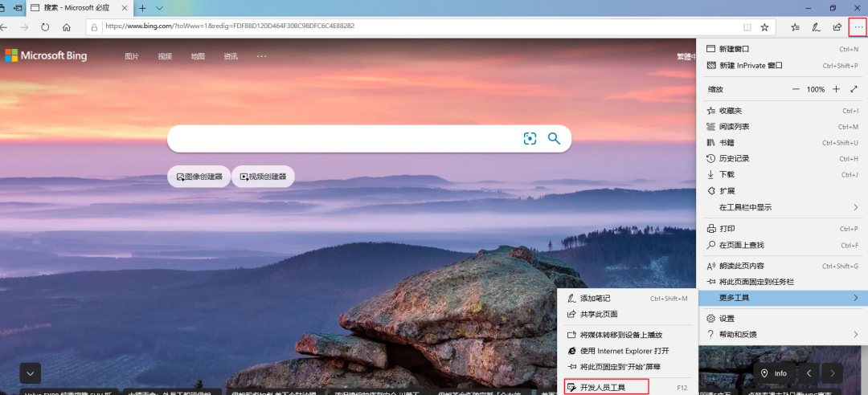This screenshot has width=868, height=395.
Task: Show previous wallpaper with left arrow
Action: coord(809,373)
